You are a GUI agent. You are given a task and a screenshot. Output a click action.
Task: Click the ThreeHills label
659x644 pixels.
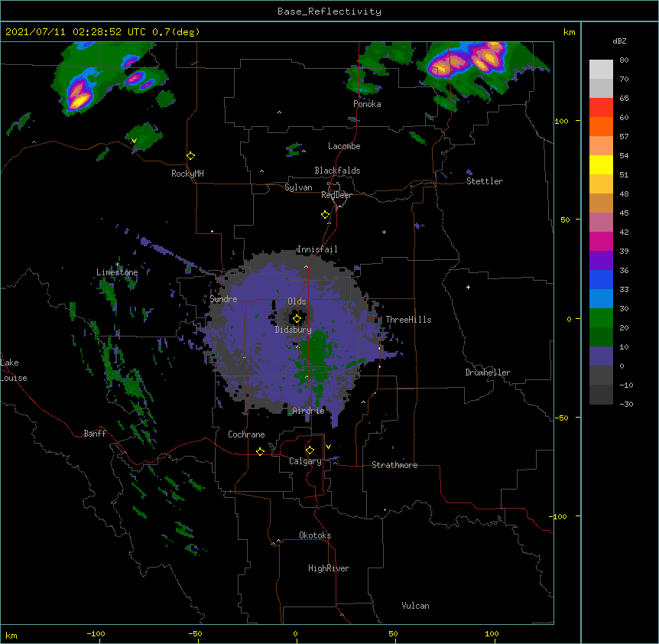coord(408,320)
